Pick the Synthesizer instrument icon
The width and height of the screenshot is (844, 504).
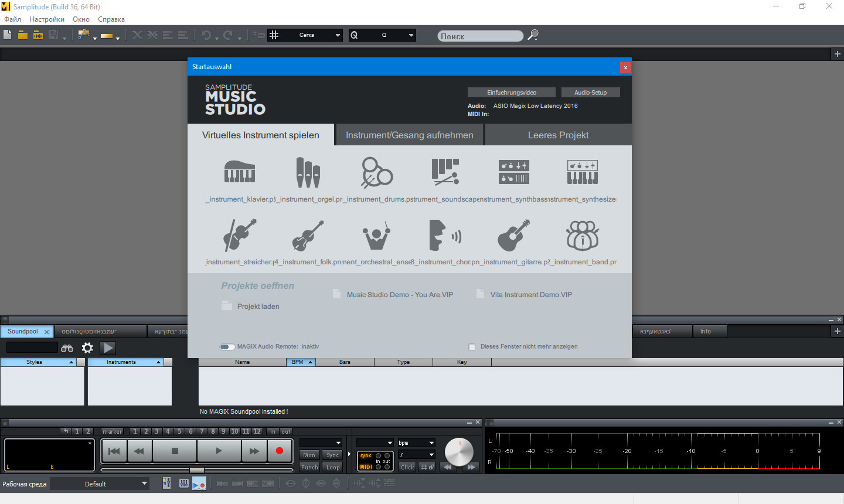coord(583,172)
